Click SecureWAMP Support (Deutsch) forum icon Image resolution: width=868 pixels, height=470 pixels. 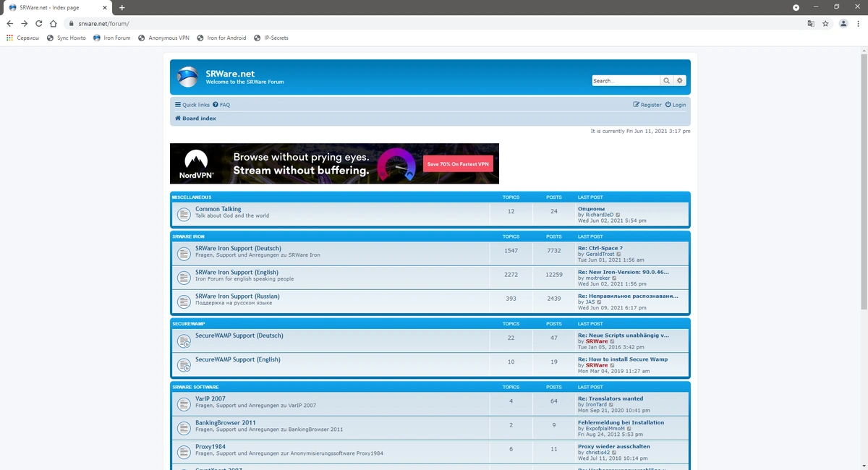coord(184,341)
